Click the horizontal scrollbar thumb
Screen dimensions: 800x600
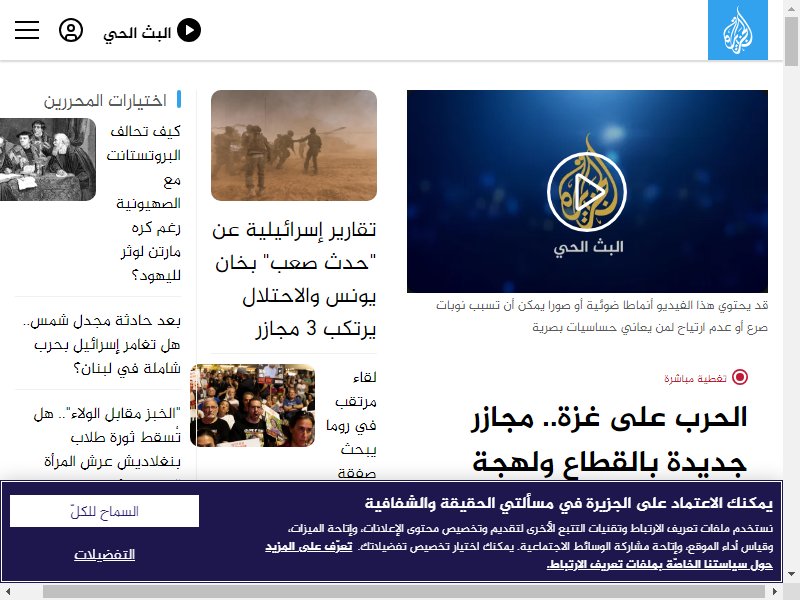pyautogui.click(x=404, y=592)
